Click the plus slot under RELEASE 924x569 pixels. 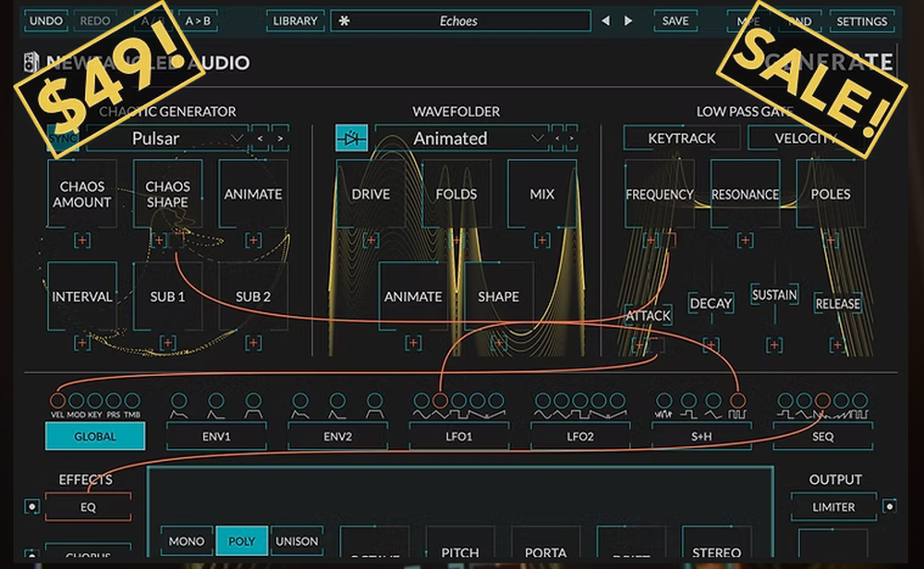point(837,345)
